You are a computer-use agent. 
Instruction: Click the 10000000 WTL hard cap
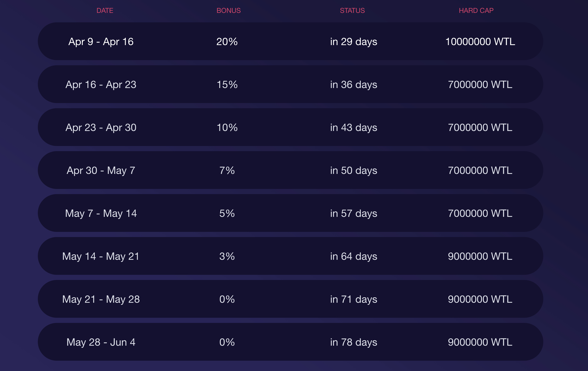480,42
